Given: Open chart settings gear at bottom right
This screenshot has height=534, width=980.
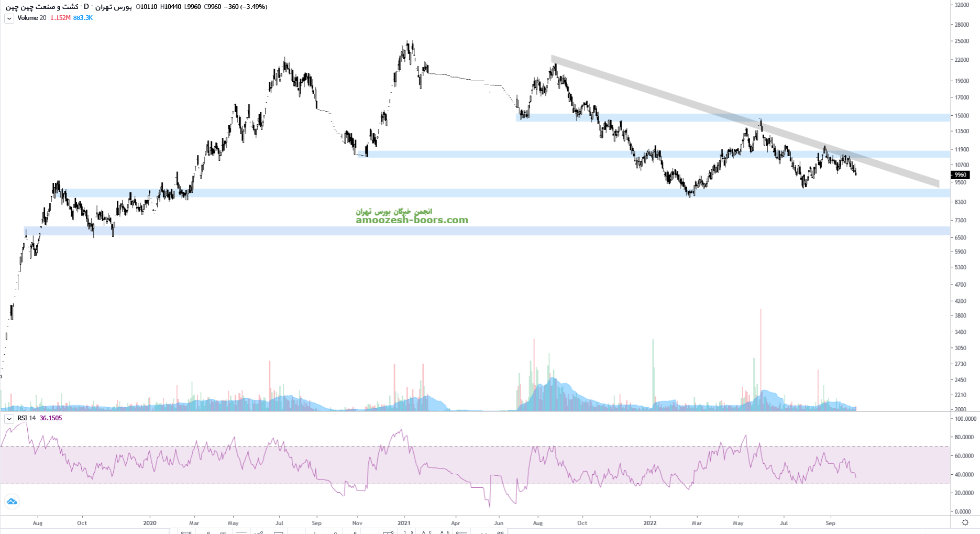Looking at the screenshot, I should coord(965,522).
